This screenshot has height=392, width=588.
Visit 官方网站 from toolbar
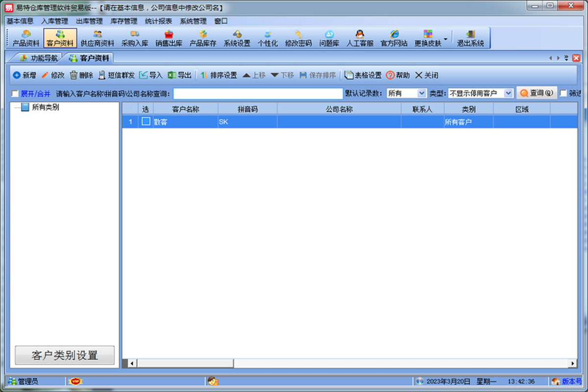click(394, 38)
